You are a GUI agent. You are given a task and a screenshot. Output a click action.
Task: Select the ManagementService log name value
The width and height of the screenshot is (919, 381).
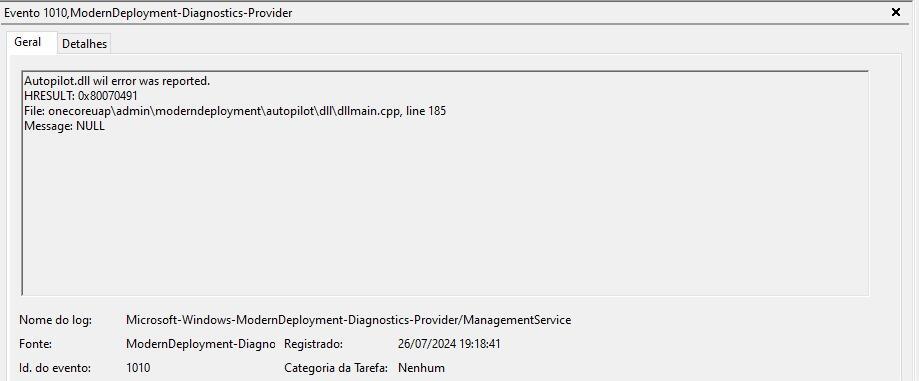click(348, 320)
